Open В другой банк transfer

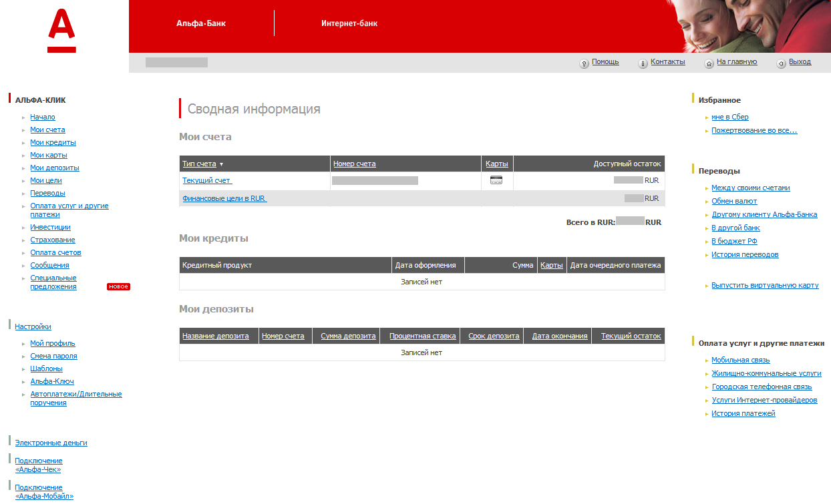coord(735,228)
